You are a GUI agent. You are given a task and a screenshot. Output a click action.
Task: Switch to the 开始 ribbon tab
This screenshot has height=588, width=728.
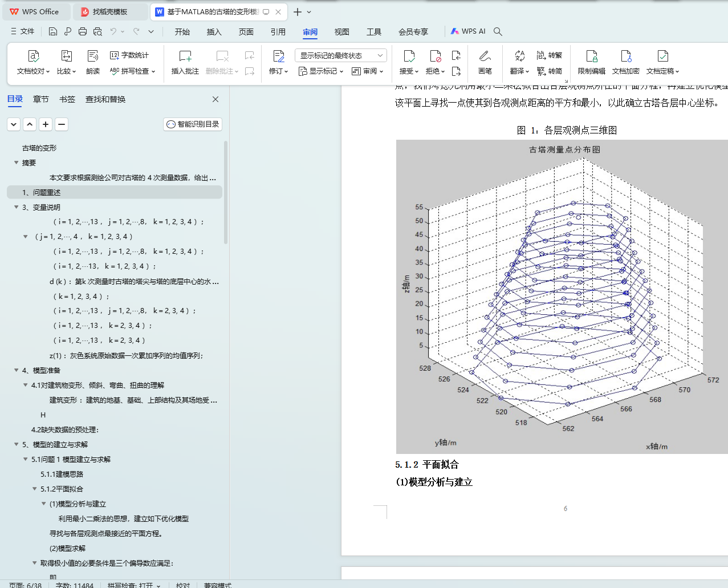coord(182,32)
